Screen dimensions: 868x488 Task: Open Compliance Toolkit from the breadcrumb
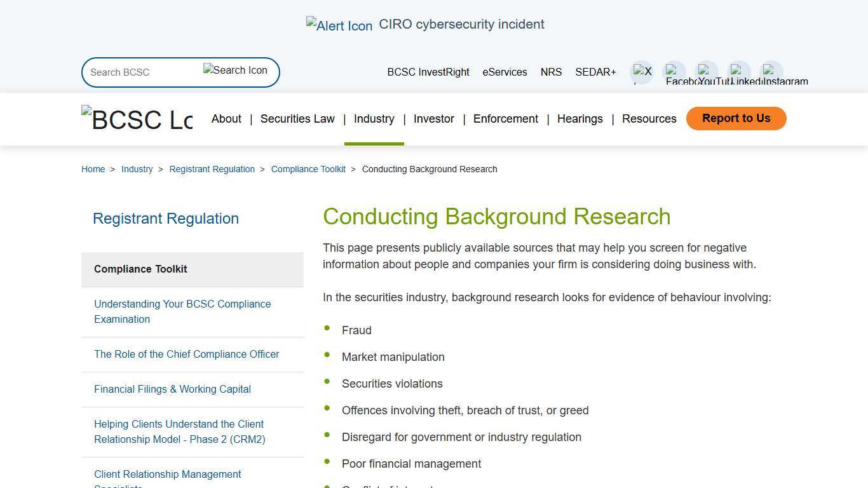pos(308,169)
